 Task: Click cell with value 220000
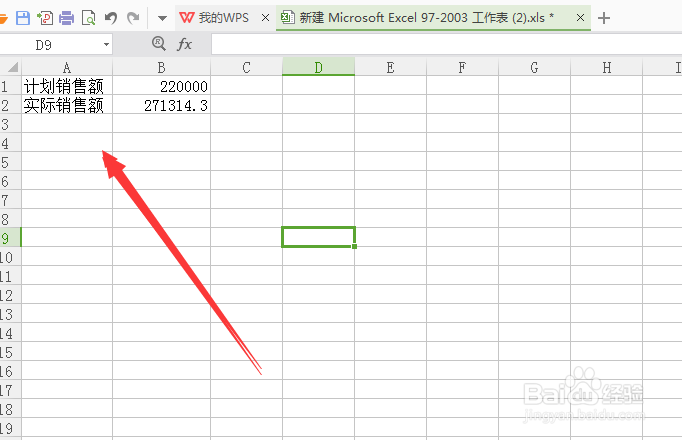tap(161, 86)
